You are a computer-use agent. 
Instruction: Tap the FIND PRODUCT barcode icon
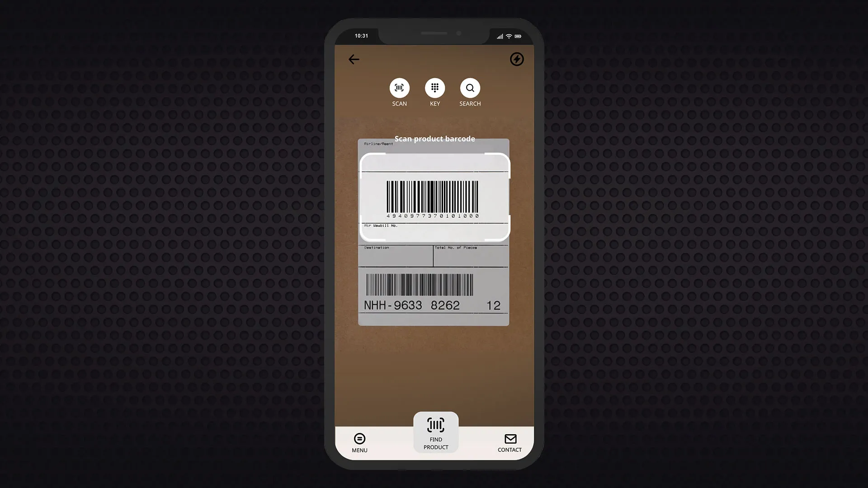(x=435, y=425)
